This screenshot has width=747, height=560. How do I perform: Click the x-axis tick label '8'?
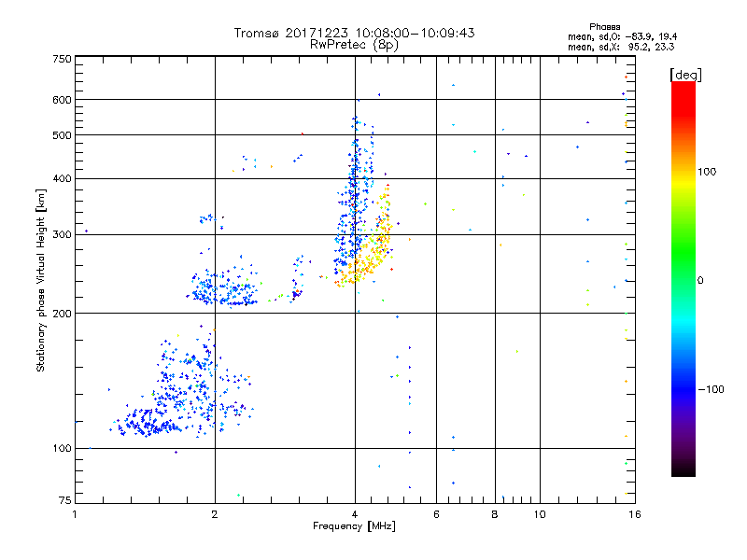point(495,514)
